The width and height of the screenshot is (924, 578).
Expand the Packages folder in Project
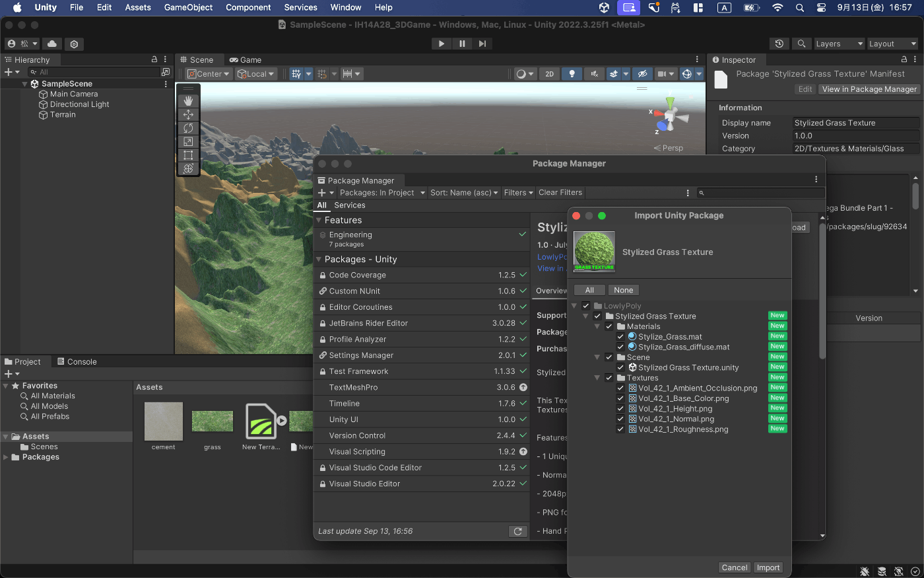[x=6, y=457]
